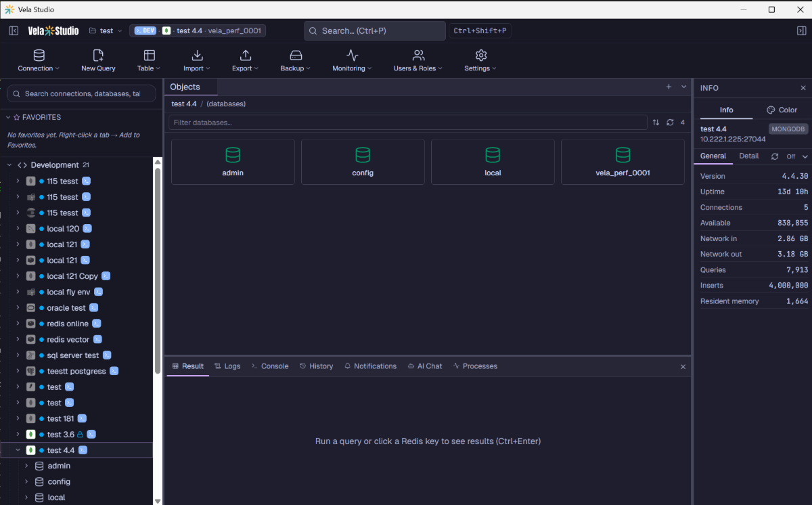812x505 pixels.
Task: Open the Backup toolbar menu
Action: click(x=296, y=60)
